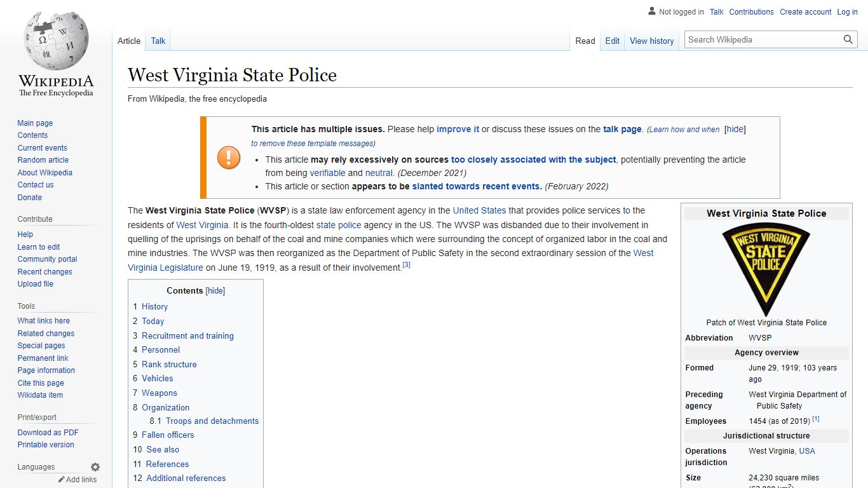
Task: Select the Read tab
Action: point(585,41)
